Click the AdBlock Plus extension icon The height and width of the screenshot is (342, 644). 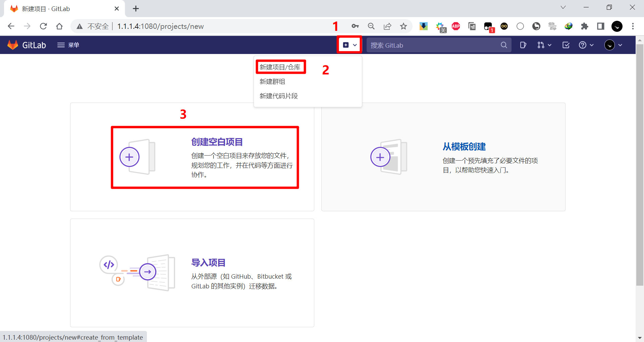pos(456,26)
